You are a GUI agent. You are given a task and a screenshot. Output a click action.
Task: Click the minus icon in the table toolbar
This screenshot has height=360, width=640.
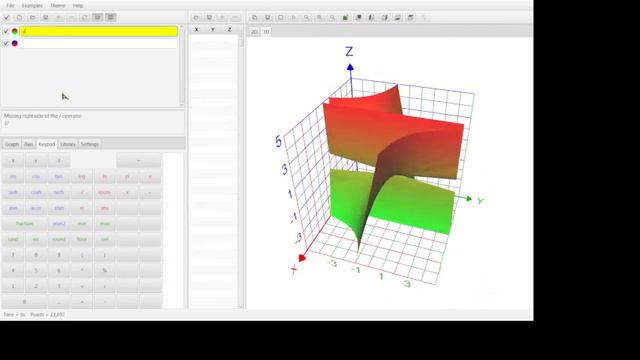236,18
